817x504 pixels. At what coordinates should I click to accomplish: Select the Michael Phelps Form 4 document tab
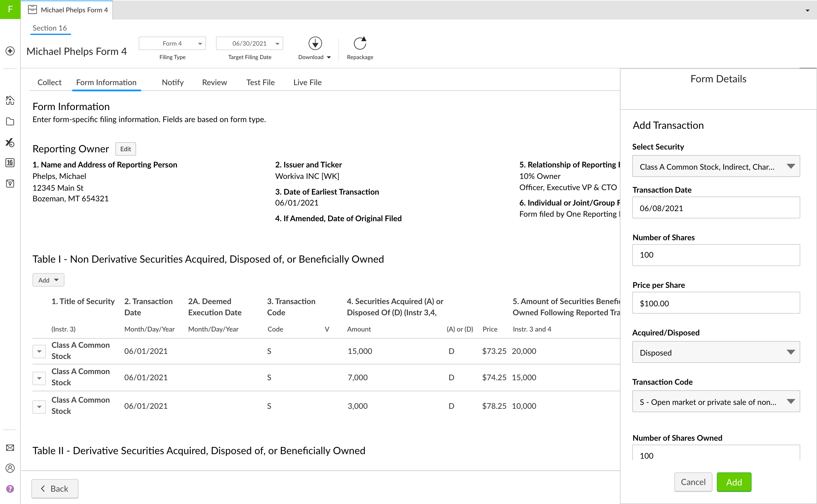[67, 10]
